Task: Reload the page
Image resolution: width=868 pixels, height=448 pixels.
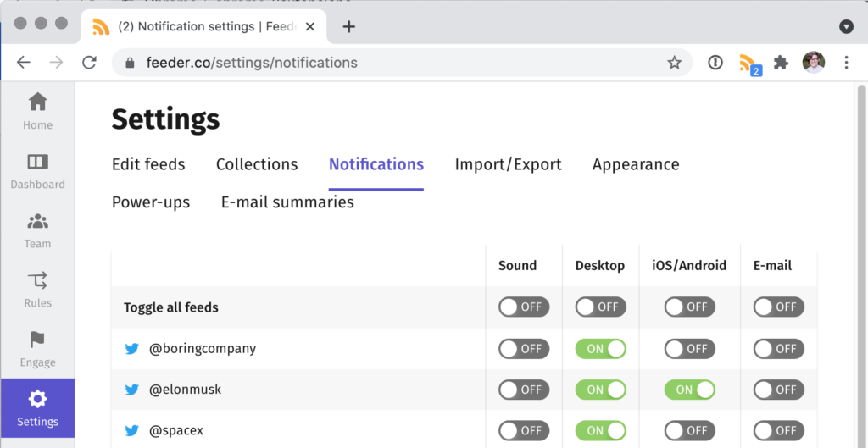Action: (x=89, y=63)
